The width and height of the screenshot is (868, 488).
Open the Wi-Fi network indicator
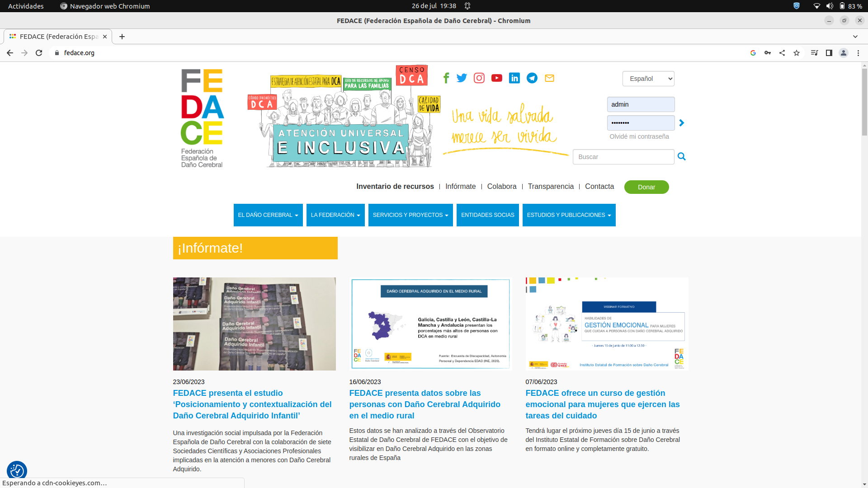click(x=816, y=6)
